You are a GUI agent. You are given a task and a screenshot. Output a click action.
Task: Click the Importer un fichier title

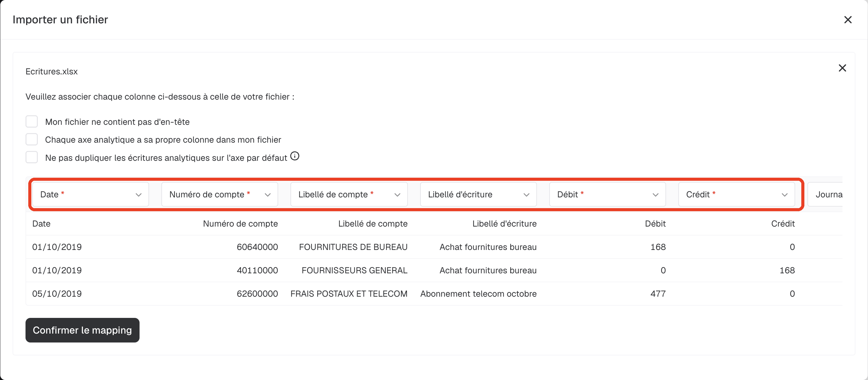[x=60, y=20]
